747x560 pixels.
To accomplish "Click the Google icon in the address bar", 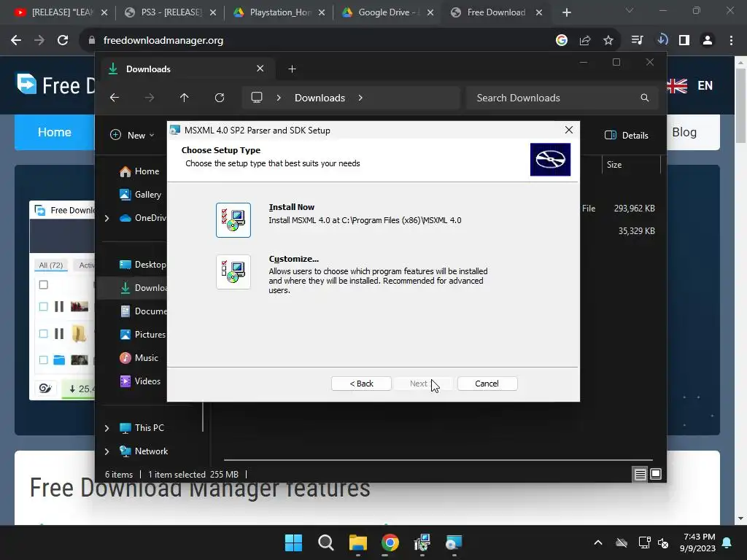I will [562, 41].
